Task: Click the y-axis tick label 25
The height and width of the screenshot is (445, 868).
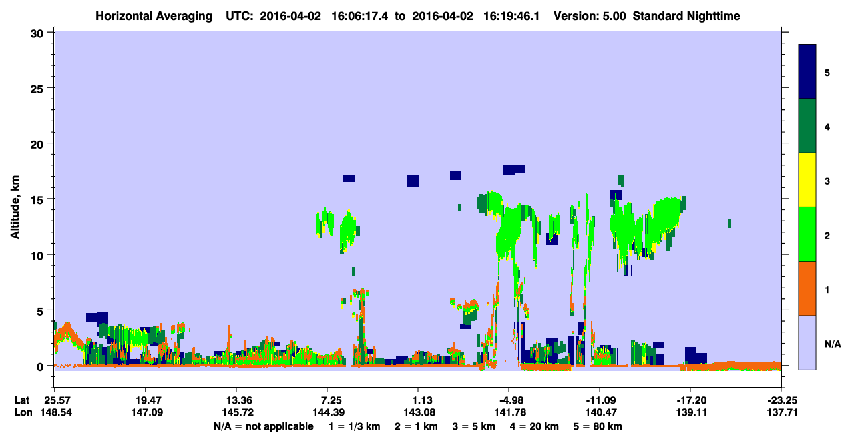Action: (39, 88)
